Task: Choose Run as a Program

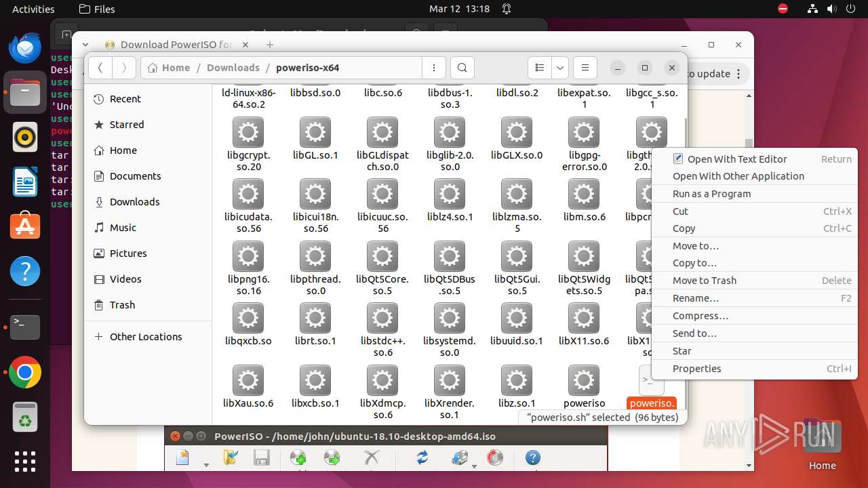Action: click(x=754, y=194)
